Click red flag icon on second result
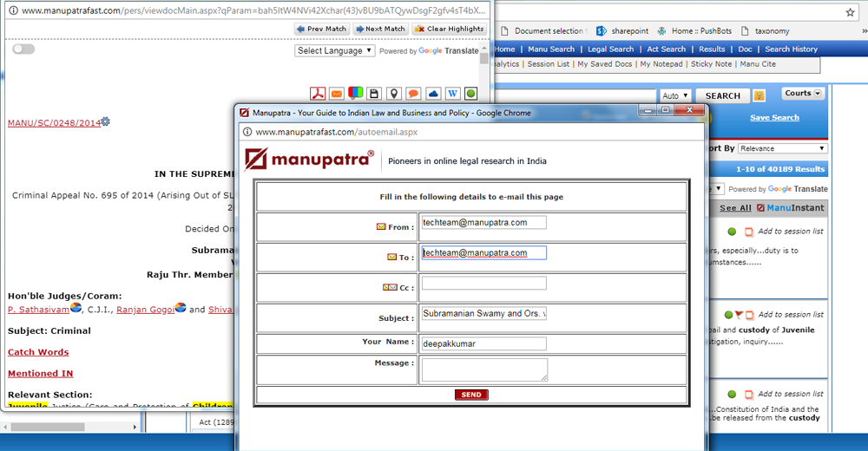This screenshot has width=868, height=451. point(739,315)
